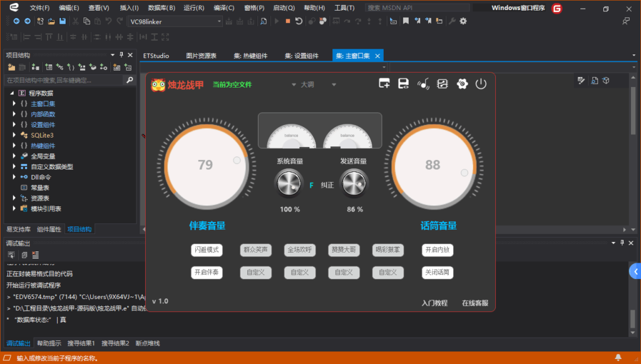Click the 赞赞大哥 sound effect button
The height and width of the screenshot is (364, 641).
344,250
